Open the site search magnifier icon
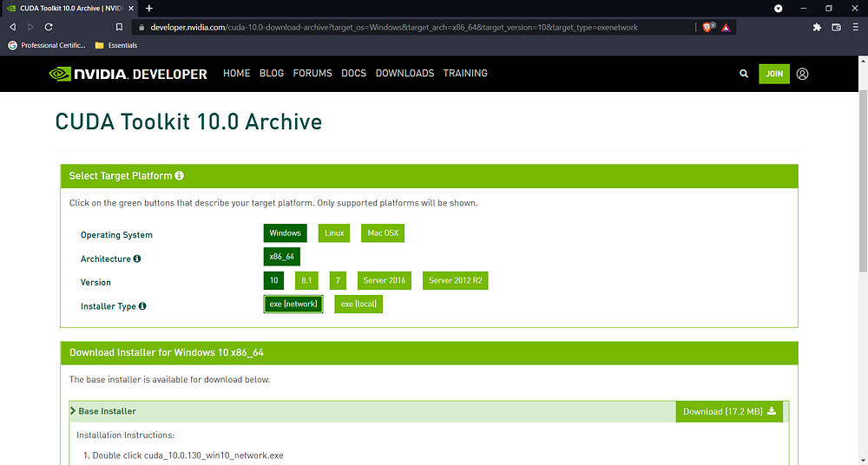This screenshot has height=465, width=868. point(744,74)
